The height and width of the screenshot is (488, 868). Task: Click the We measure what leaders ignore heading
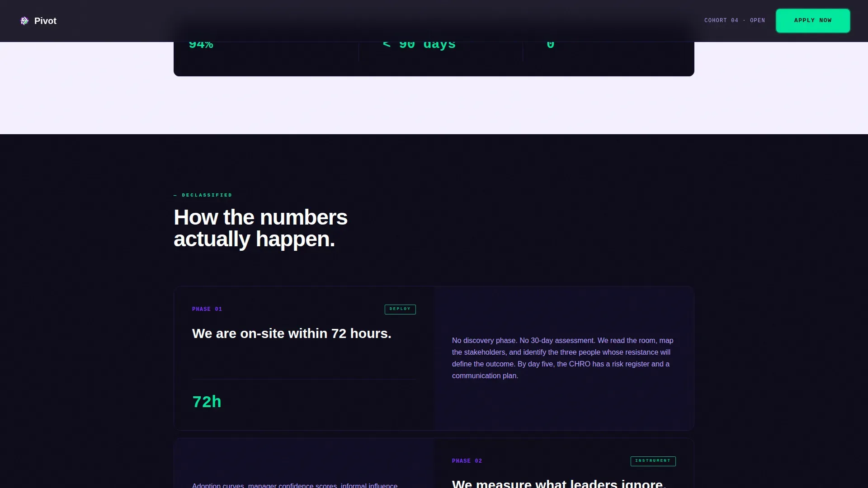click(x=559, y=483)
